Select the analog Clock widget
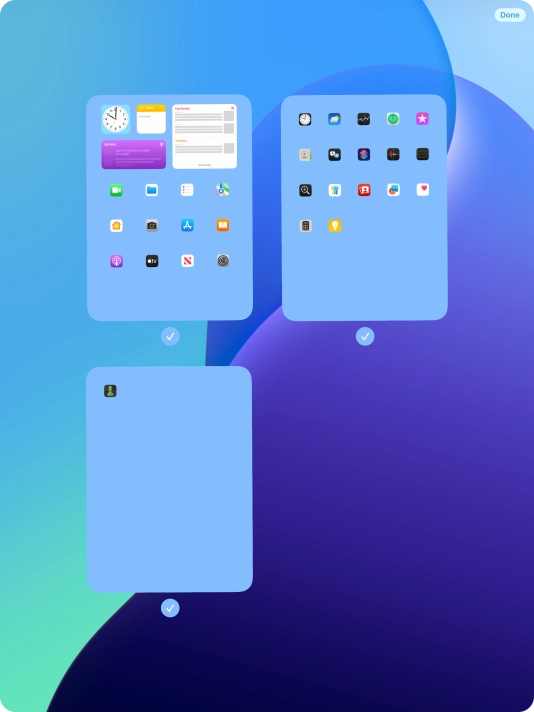Screen dimensions: 534x712 pos(115,119)
